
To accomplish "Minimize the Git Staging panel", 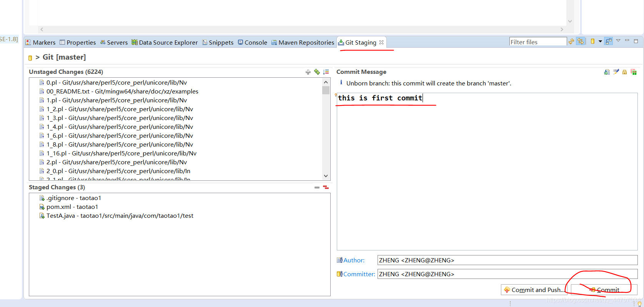I will click(627, 40).
